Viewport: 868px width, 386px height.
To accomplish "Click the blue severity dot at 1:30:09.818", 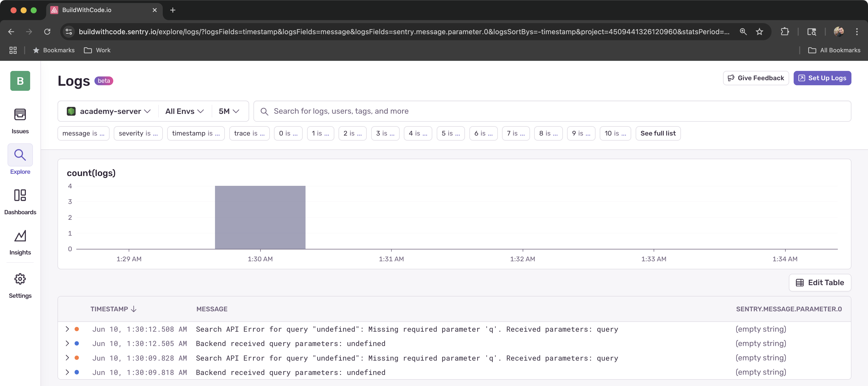I will click(x=77, y=372).
